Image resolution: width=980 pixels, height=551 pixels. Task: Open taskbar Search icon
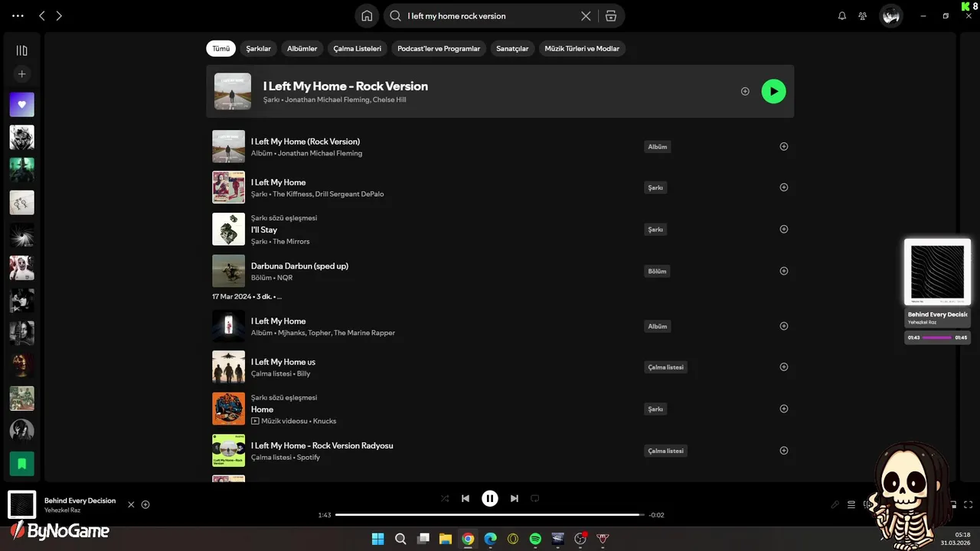[400, 539]
